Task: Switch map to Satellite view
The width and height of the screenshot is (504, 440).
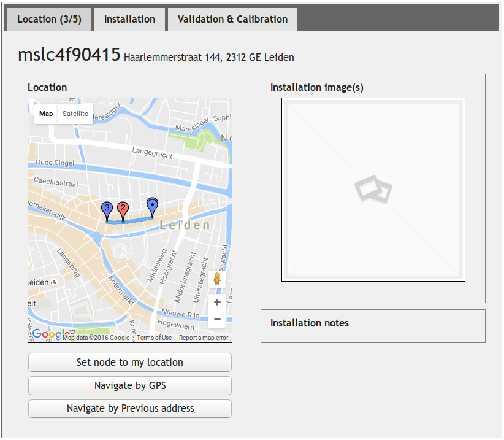Action: (x=75, y=114)
